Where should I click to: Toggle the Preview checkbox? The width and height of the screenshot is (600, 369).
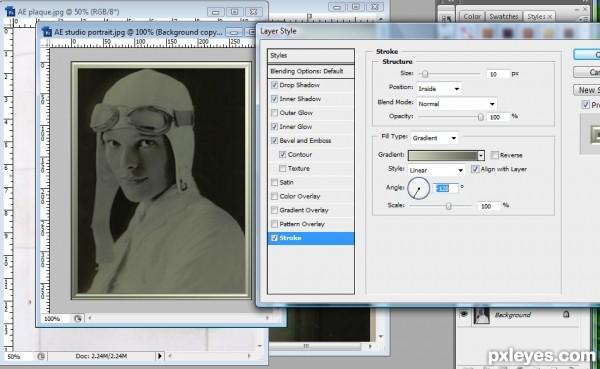point(585,104)
